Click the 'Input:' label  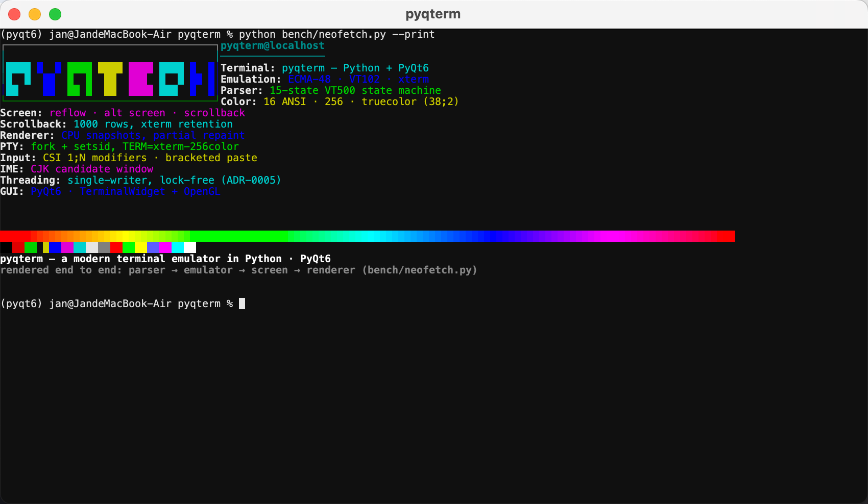pyautogui.click(x=18, y=158)
